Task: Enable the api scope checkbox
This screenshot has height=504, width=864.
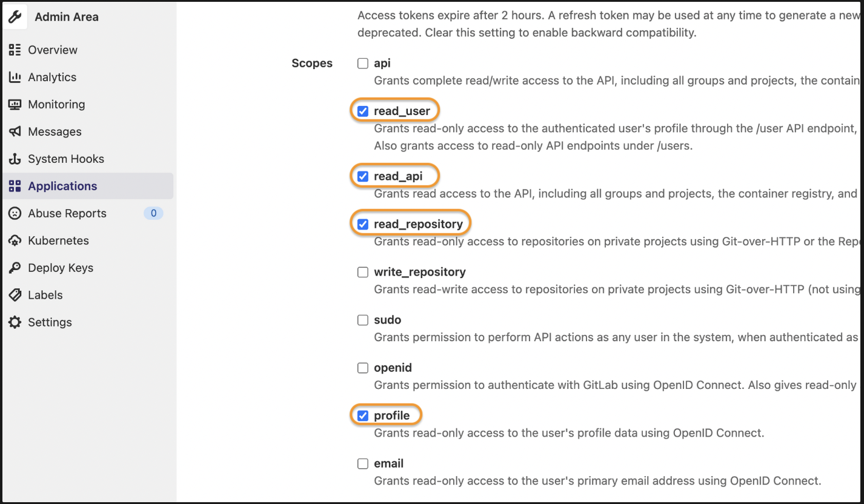Action: (x=363, y=63)
